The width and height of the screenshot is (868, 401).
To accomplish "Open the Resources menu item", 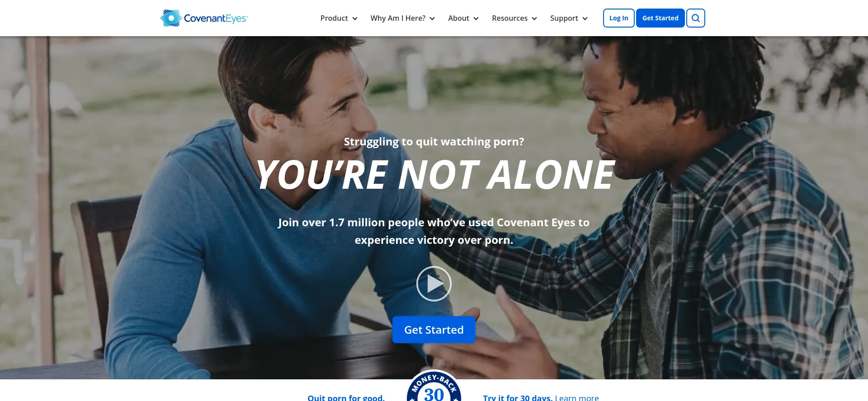I will coord(509,18).
